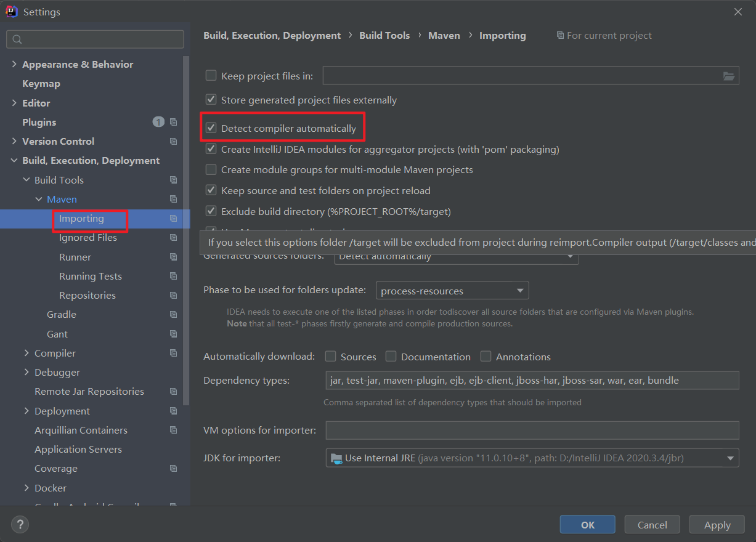Click the Apply button
This screenshot has height=542, width=756.
(717, 525)
